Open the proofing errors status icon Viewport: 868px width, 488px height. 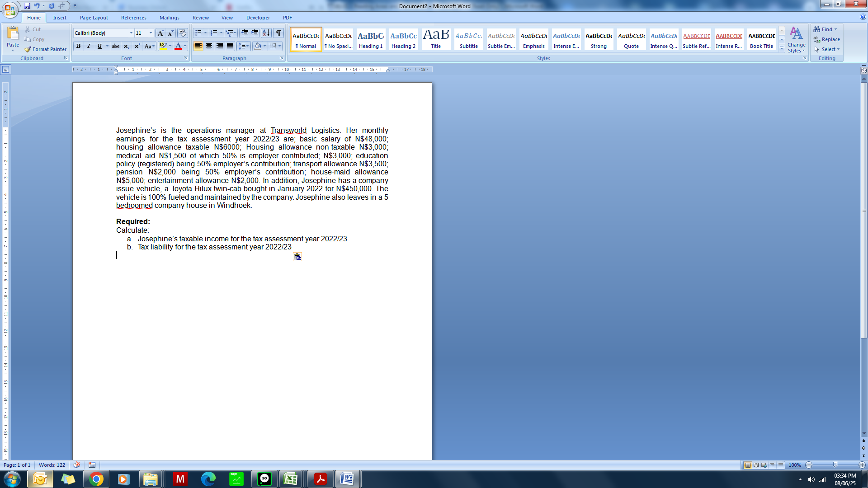point(77,465)
